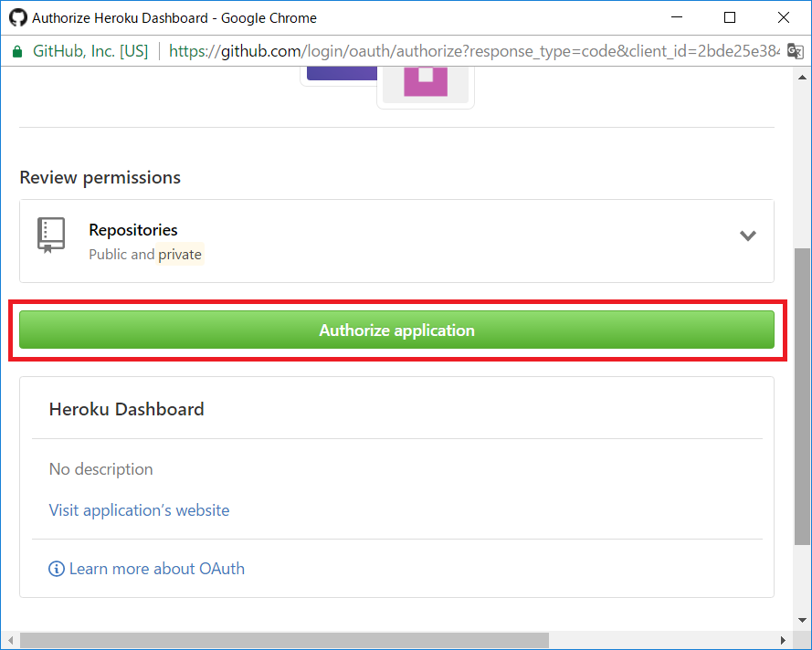The height and width of the screenshot is (650, 812).
Task: Click the translate page icon in address bar
Action: point(795,51)
